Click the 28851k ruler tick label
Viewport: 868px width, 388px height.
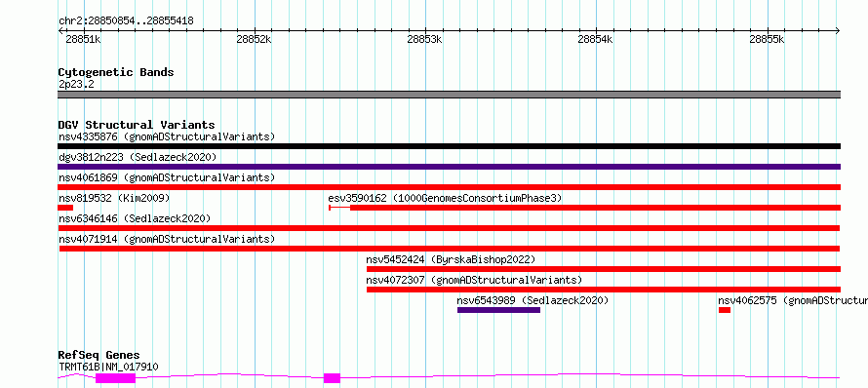click(x=83, y=39)
